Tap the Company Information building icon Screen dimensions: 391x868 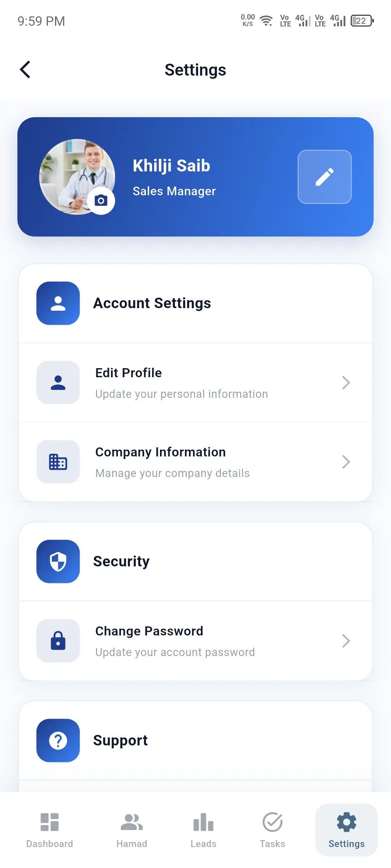58,462
